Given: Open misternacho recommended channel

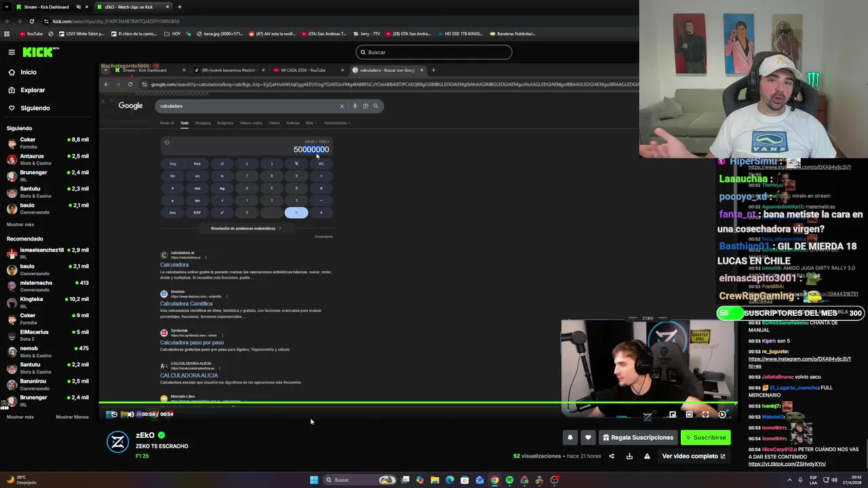Looking at the screenshot, I should (47, 285).
